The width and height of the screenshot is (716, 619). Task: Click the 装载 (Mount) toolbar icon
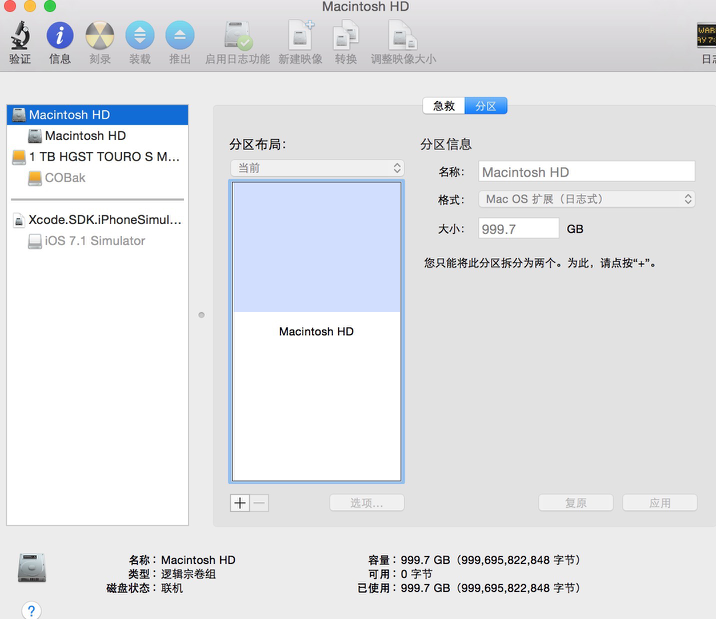(x=140, y=35)
